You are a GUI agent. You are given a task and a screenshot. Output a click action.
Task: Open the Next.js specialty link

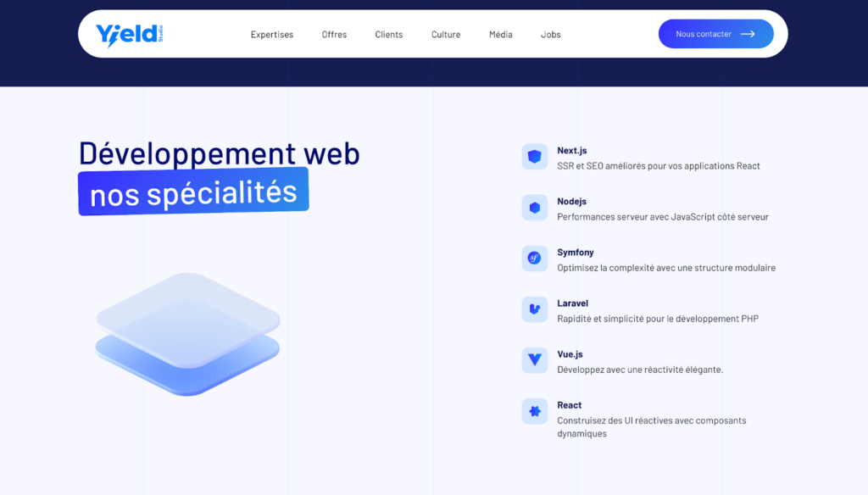pos(572,151)
